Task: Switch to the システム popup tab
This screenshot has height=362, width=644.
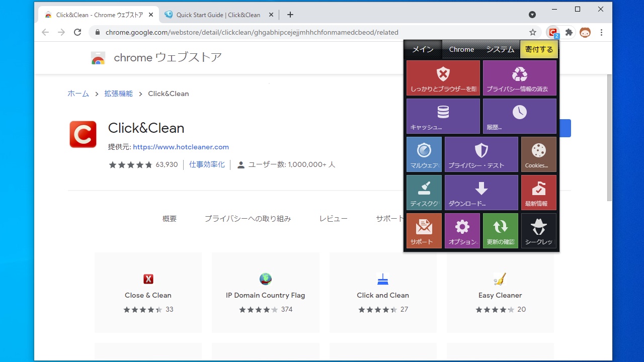Action: pyautogui.click(x=500, y=49)
